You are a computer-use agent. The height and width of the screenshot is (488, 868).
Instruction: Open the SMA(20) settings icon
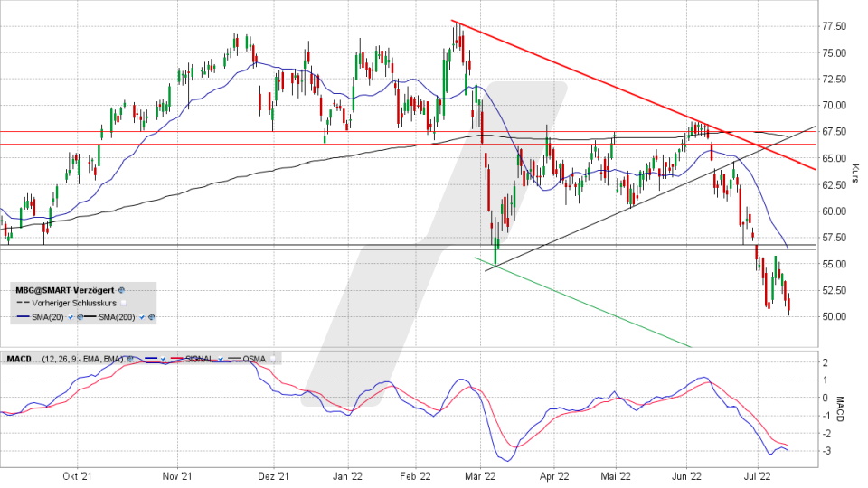pos(80,317)
